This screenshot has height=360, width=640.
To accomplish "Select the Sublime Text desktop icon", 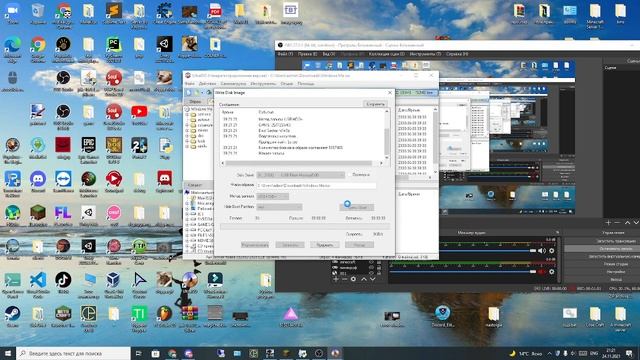I will point(113,10).
